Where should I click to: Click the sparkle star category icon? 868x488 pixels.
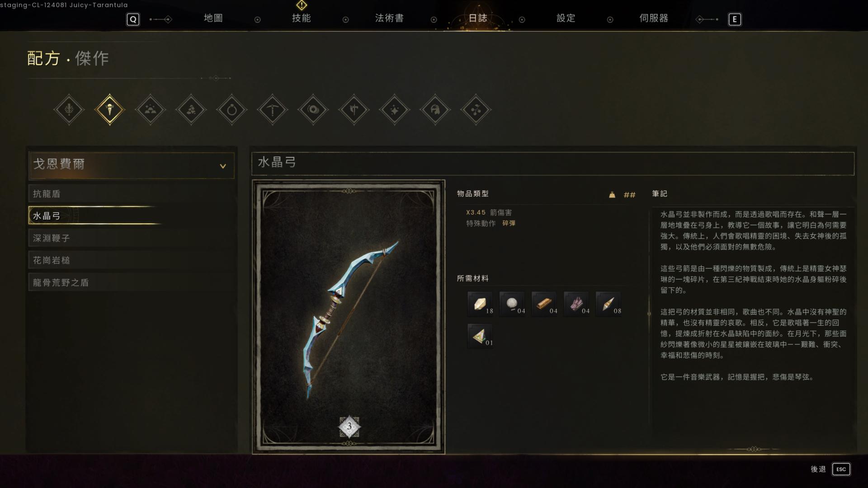[x=394, y=109]
